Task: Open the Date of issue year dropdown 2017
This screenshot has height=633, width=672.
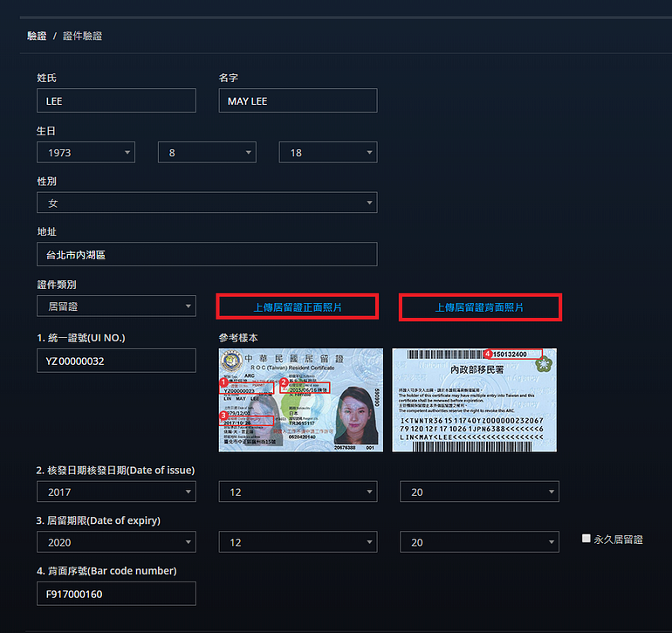Action: 116,492
